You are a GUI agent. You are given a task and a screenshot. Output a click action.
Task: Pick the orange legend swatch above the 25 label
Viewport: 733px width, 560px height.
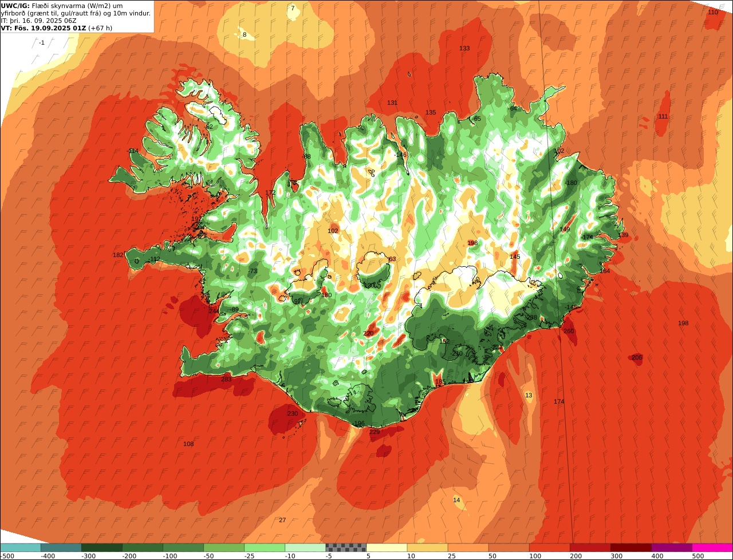468,547
